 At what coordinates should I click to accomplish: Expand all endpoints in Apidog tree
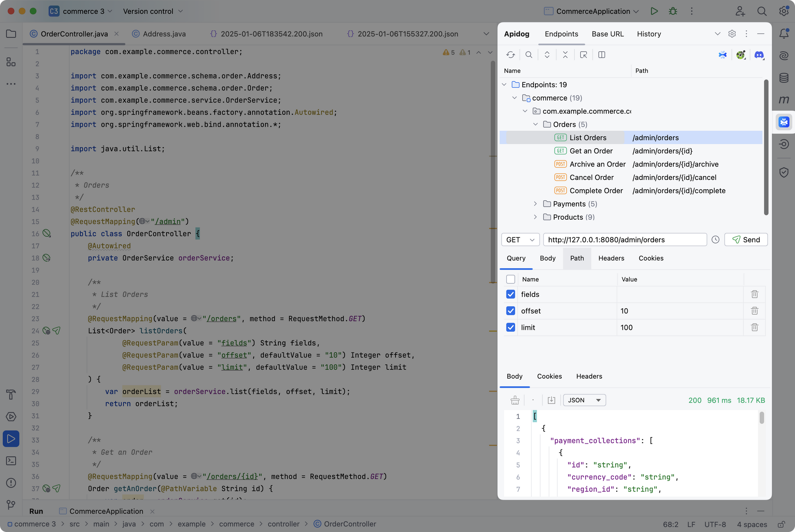pos(547,55)
